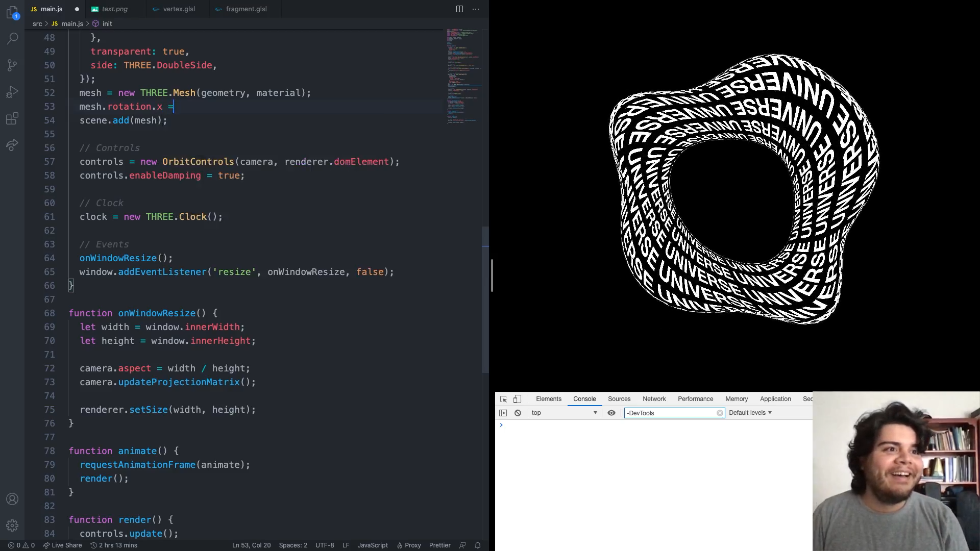Toggle console sidebar panel button
This screenshot has width=980, height=551.
tap(503, 413)
